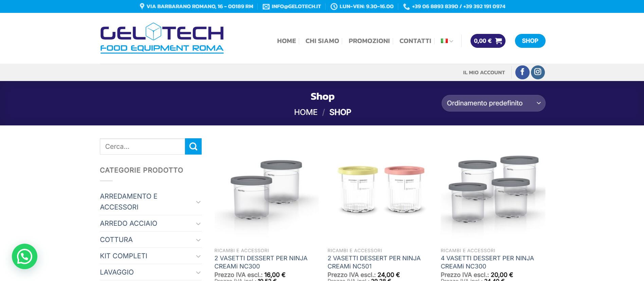Click HOME in the breadcrumb
This screenshot has width=644, height=281.
coord(306,112)
